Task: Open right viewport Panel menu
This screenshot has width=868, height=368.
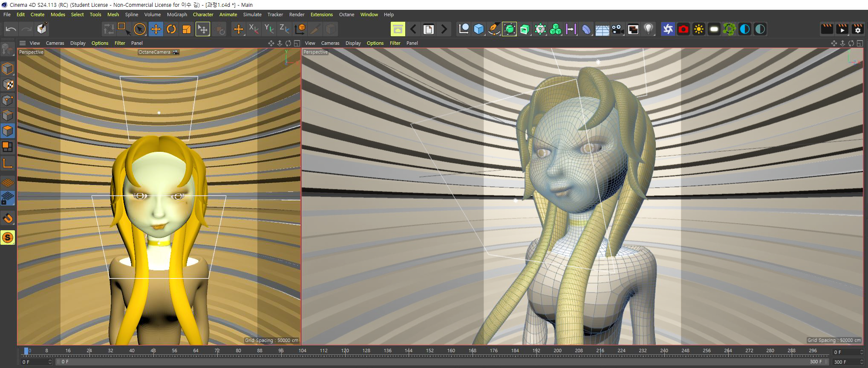Action: pyautogui.click(x=412, y=43)
